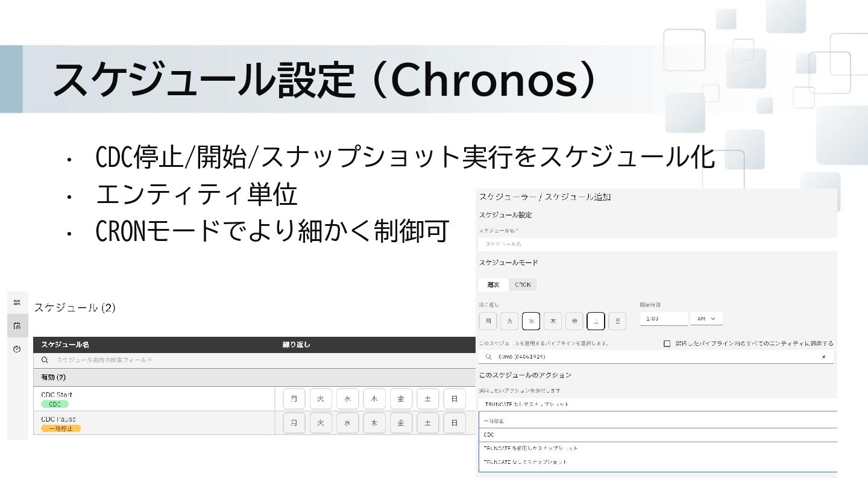This screenshot has width=868, height=488.
Task: Sort by スケジュール名 column header
Action: click(65, 345)
